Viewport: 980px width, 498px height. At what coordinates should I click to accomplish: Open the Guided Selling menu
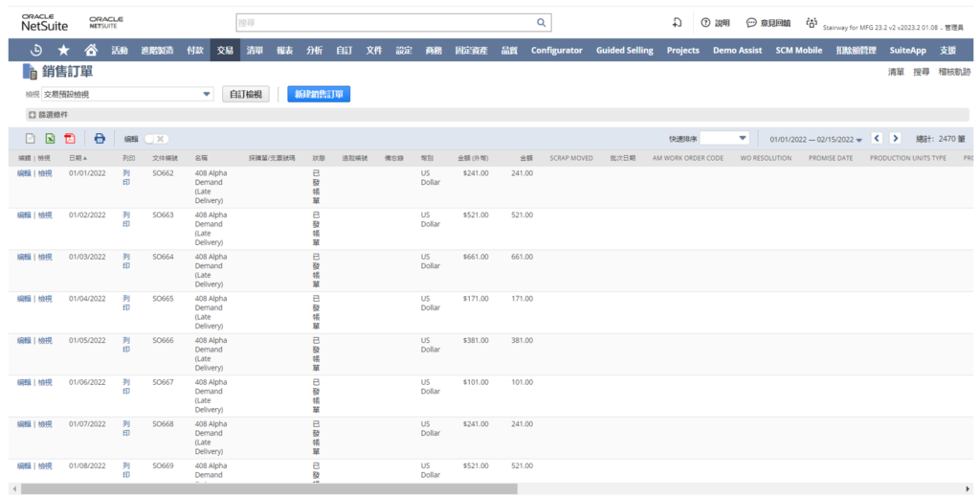coord(624,50)
